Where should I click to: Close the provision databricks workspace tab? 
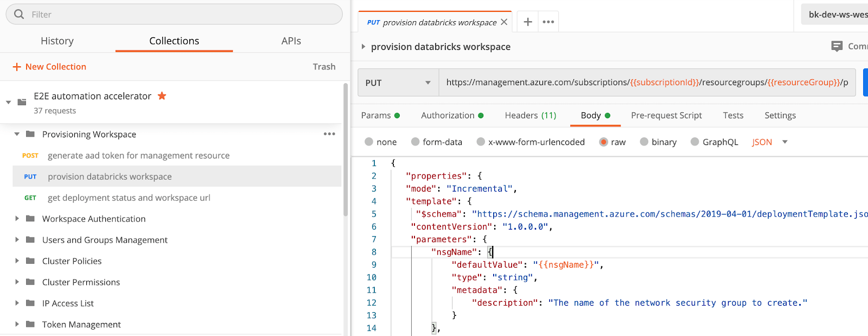coord(504,22)
